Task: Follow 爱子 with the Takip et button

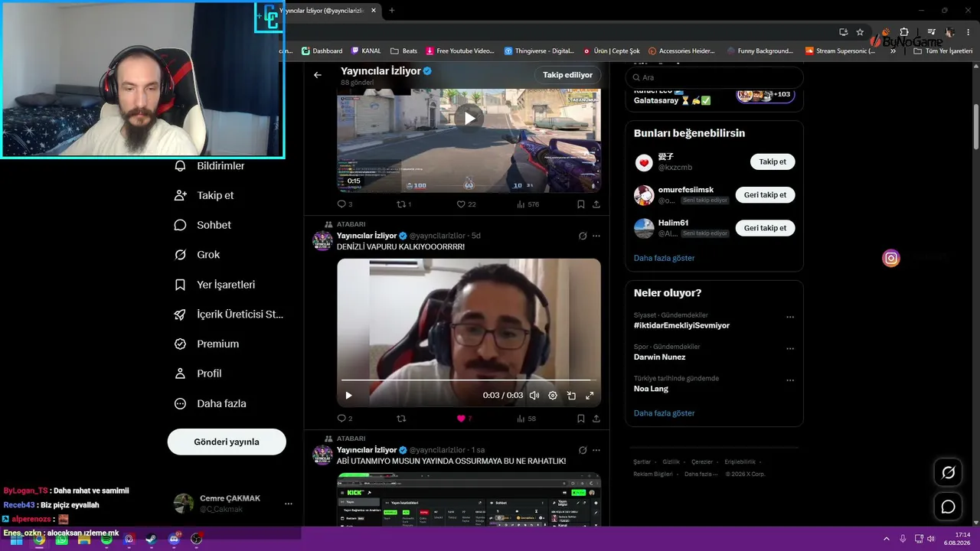Action: tap(773, 161)
